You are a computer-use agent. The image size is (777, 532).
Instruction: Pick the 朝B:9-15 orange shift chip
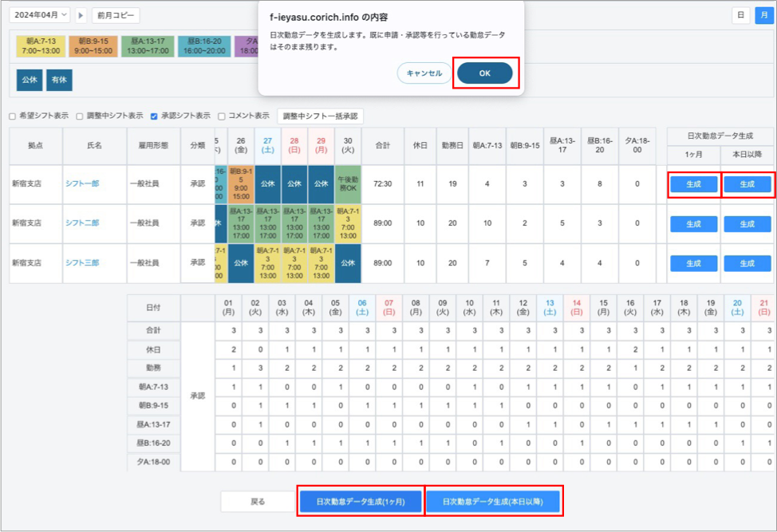pos(93,46)
